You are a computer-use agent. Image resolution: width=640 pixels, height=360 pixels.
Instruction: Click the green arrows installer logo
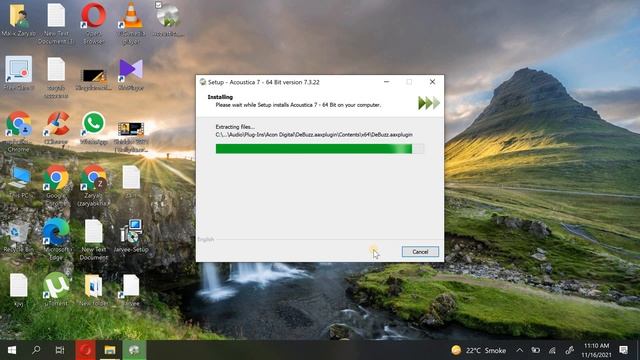[x=429, y=103]
